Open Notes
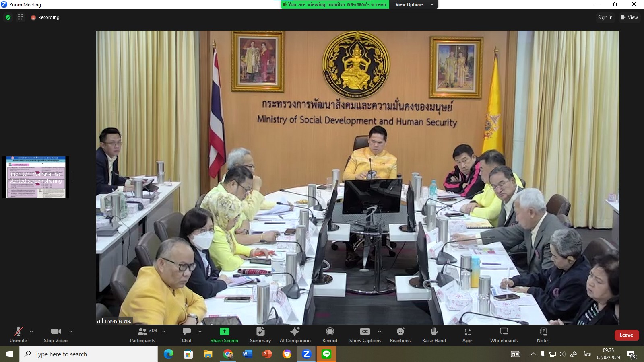 coord(543,335)
